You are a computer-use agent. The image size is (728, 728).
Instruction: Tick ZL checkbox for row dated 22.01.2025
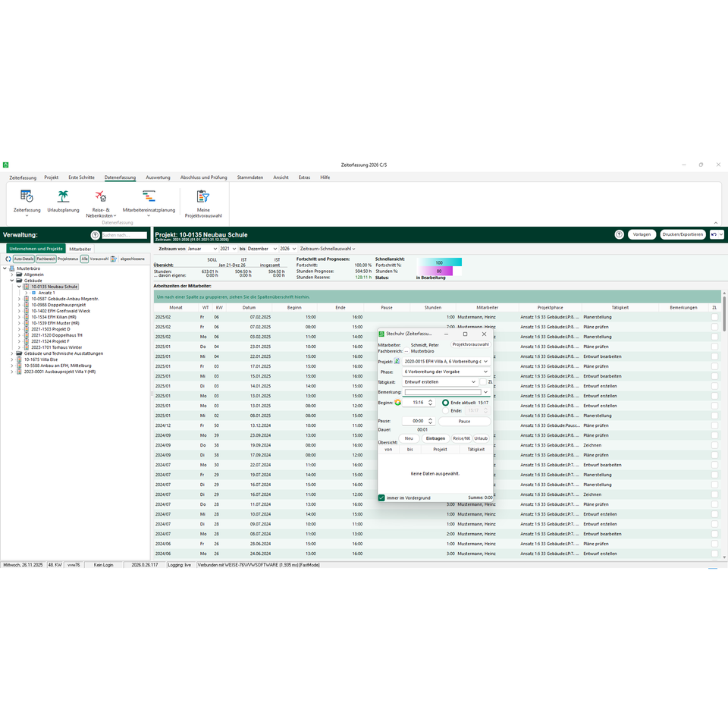(714, 356)
